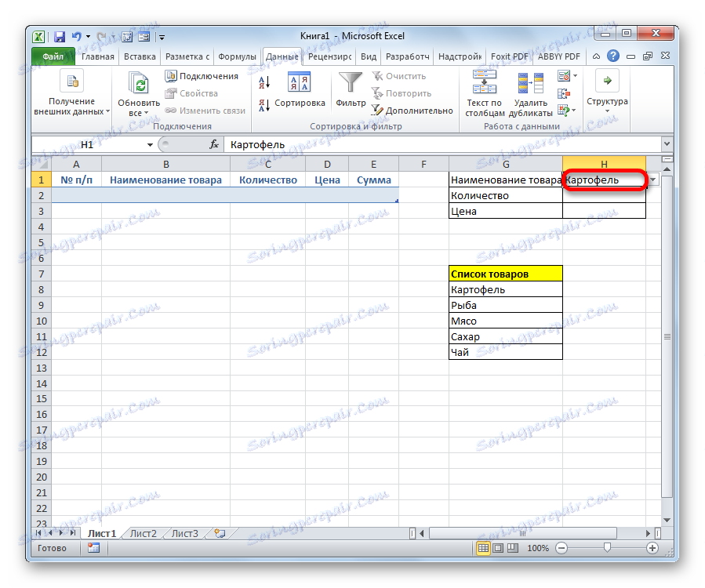Toggle the Фильтр funnel button
Viewport: 705px width, 588px height.
tap(351, 89)
